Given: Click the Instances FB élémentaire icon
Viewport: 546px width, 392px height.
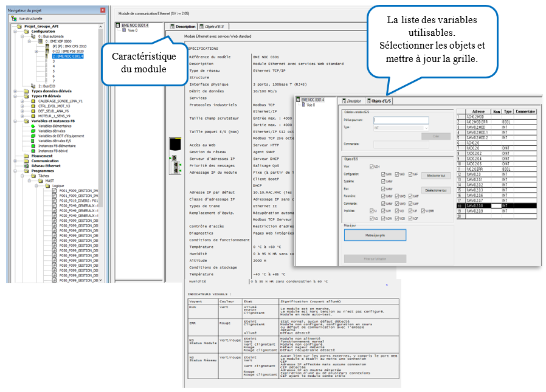Looking at the screenshot, I should 34,146.
